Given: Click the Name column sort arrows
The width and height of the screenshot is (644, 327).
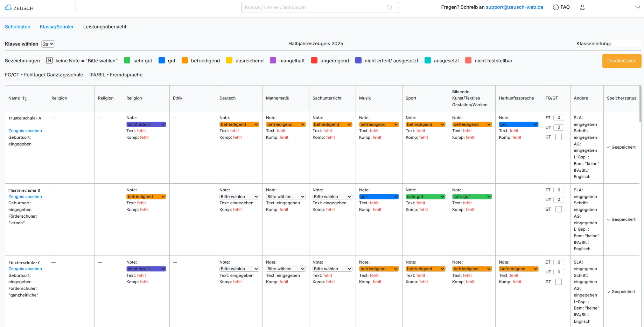Looking at the screenshot, I should tap(24, 98).
